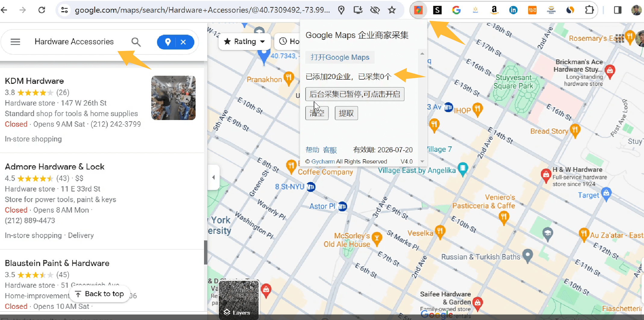Click the location pin icon in address bar
The width and height of the screenshot is (644, 320).
point(341,10)
